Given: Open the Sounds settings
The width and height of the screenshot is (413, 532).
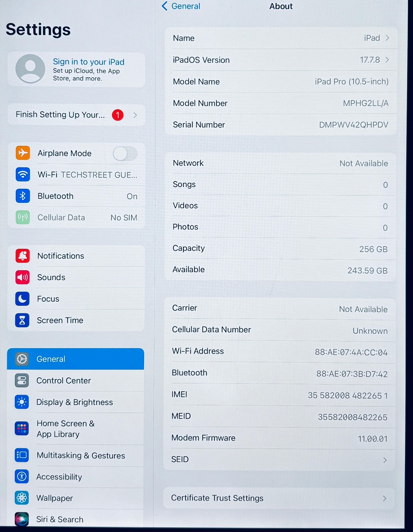Looking at the screenshot, I should pyautogui.click(x=76, y=277).
